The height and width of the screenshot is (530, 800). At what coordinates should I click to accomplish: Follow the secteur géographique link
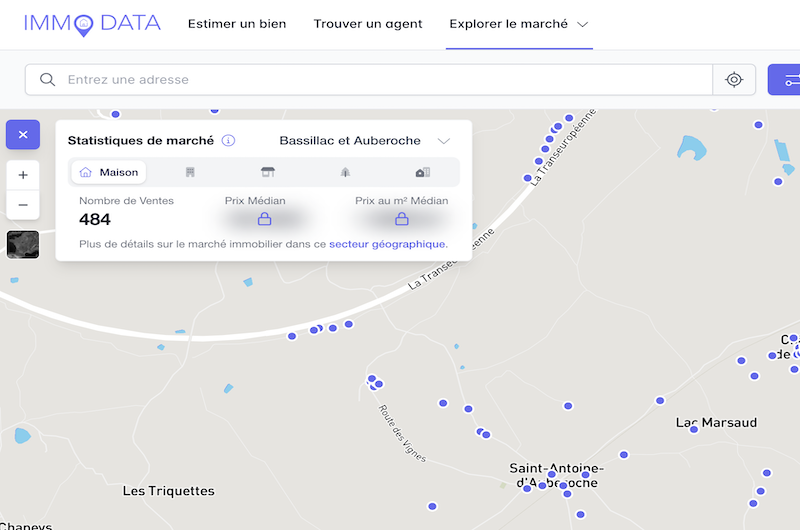pyautogui.click(x=387, y=244)
